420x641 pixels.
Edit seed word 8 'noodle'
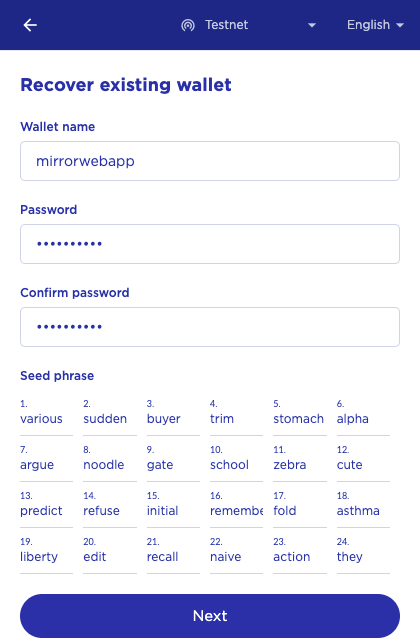pyautogui.click(x=110, y=465)
